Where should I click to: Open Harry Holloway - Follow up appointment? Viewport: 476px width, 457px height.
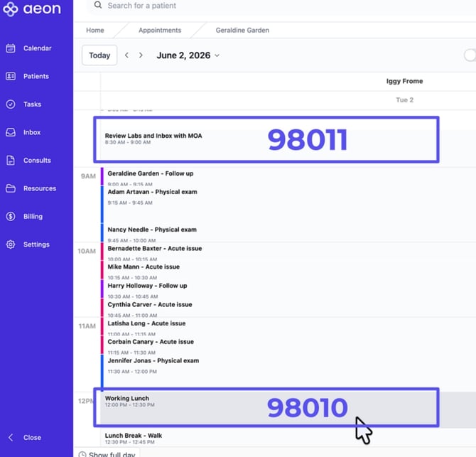click(288, 289)
